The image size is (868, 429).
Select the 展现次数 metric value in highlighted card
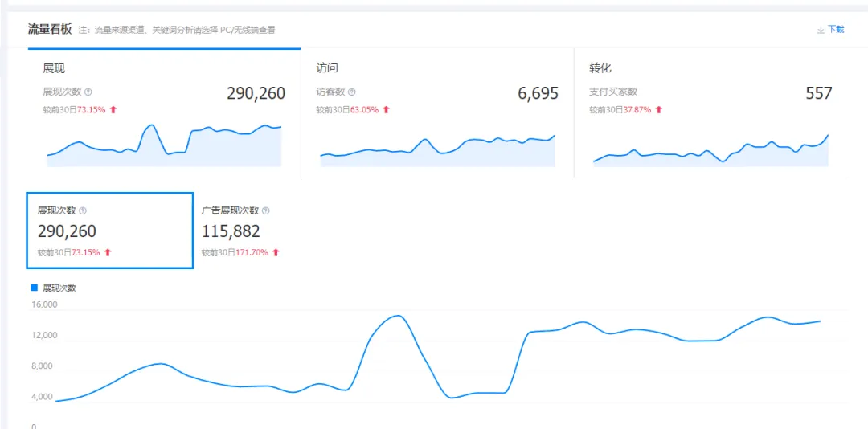click(67, 231)
